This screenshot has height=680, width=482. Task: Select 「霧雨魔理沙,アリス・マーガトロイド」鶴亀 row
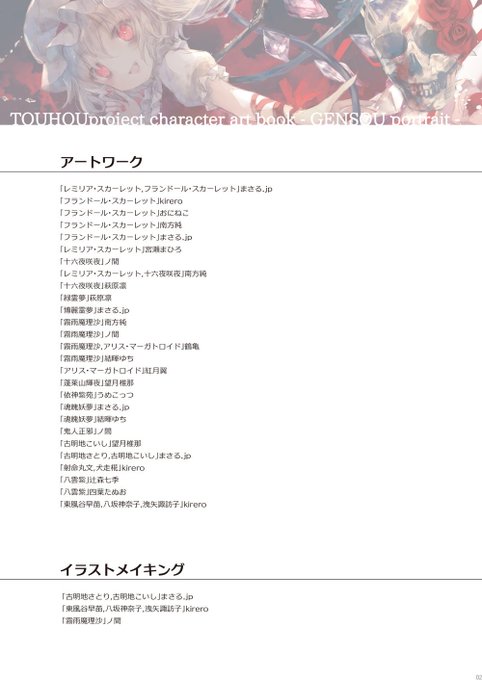click(x=130, y=347)
